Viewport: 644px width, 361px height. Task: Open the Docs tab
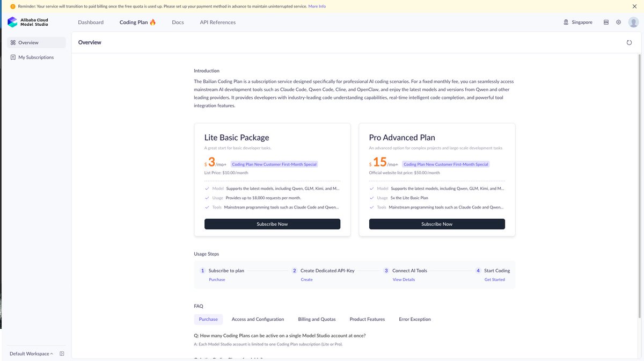(x=178, y=22)
